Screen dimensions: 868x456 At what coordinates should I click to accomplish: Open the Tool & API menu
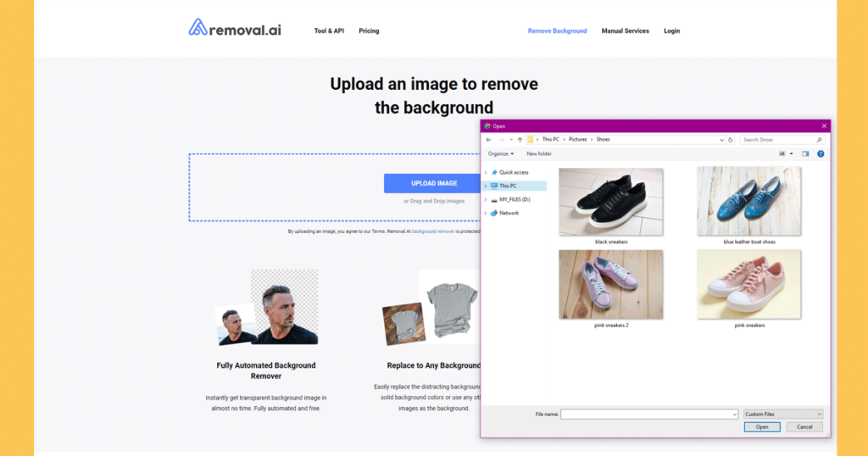click(329, 31)
